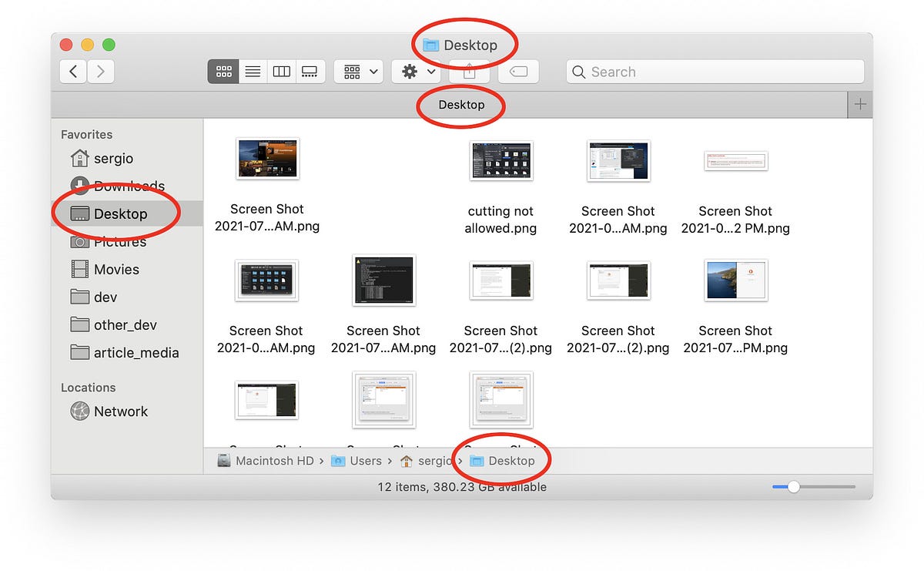Click the Share button in the toolbar
Screen dimensions: 924x571
pos(469,71)
